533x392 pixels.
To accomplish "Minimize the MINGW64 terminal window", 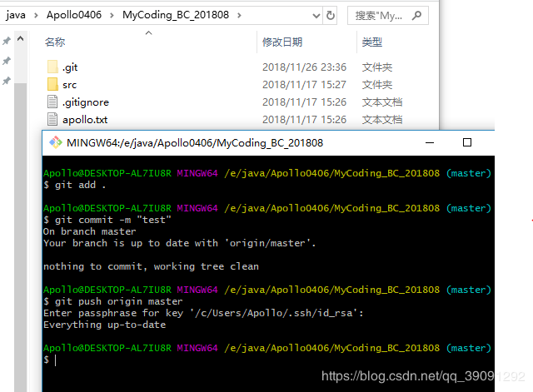I will [430, 142].
